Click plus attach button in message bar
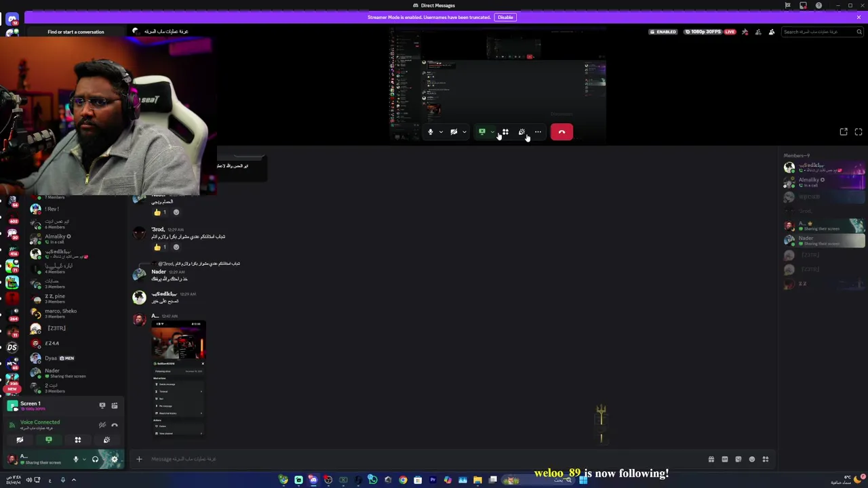868x488 pixels. (139, 459)
